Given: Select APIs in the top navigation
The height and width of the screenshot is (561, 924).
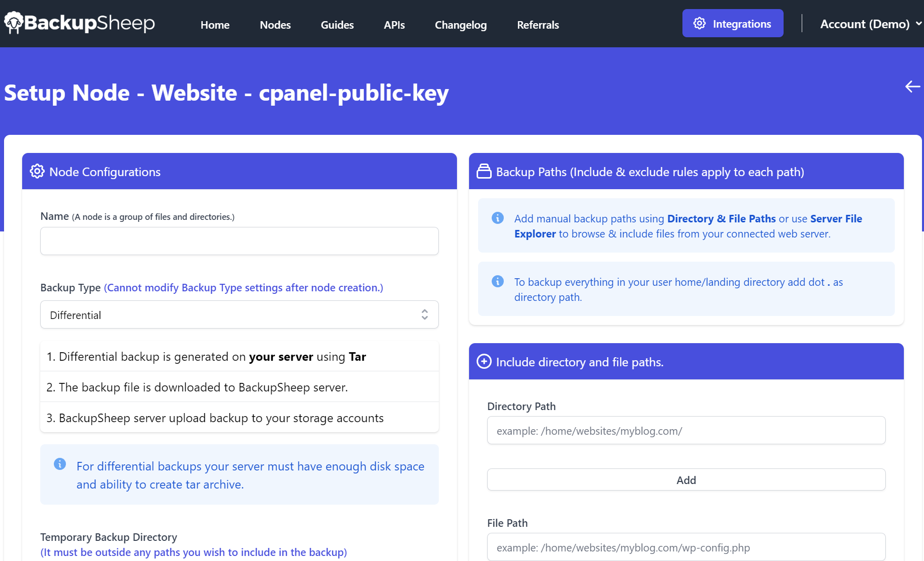Looking at the screenshot, I should tap(394, 25).
